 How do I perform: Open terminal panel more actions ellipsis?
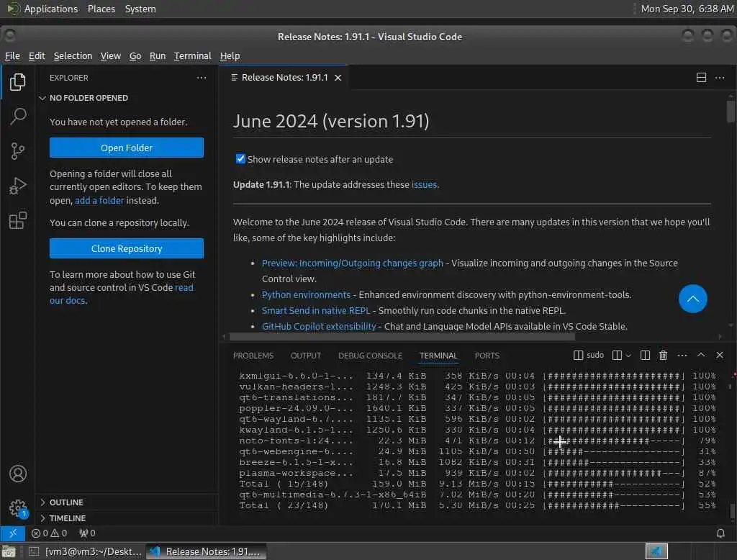(682, 356)
